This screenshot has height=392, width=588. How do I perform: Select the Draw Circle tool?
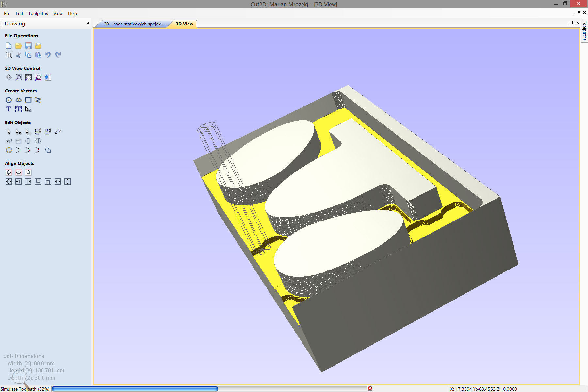pos(9,100)
